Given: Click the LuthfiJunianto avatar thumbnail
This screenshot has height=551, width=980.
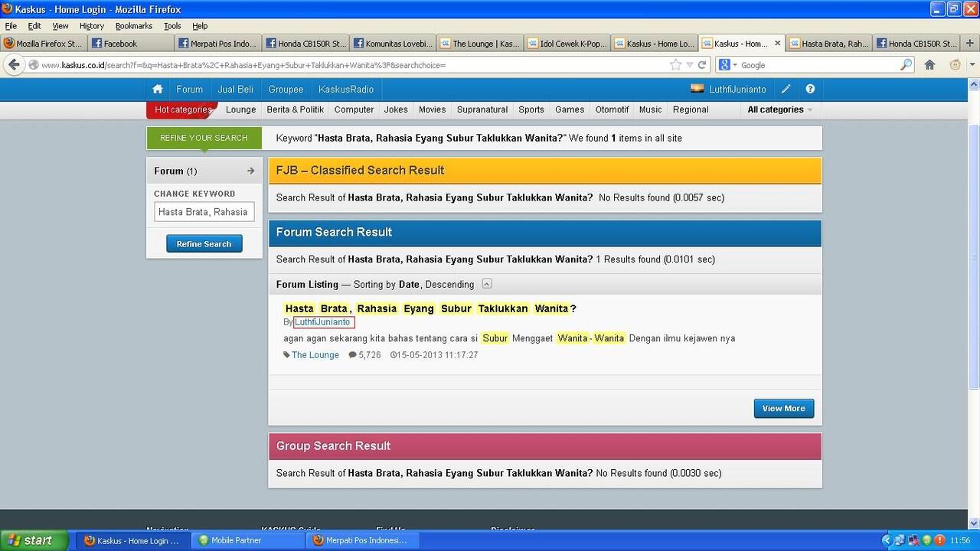Looking at the screenshot, I should point(697,89).
